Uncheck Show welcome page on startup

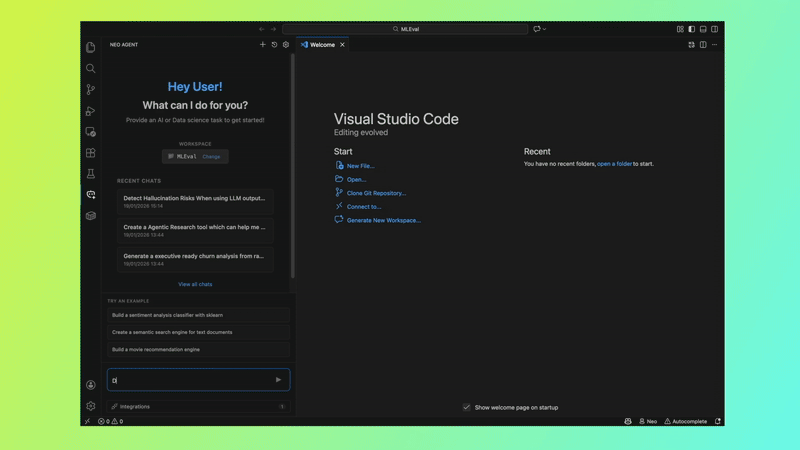pos(467,407)
